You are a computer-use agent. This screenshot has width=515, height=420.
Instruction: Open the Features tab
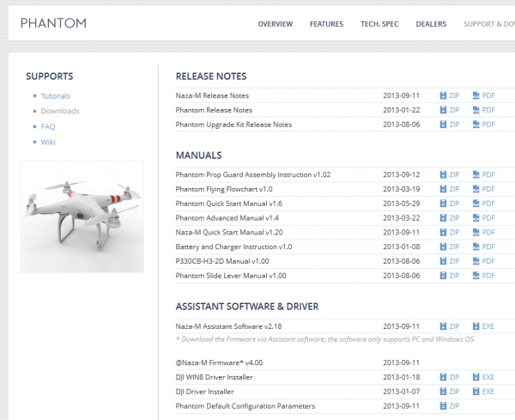pos(326,24)
